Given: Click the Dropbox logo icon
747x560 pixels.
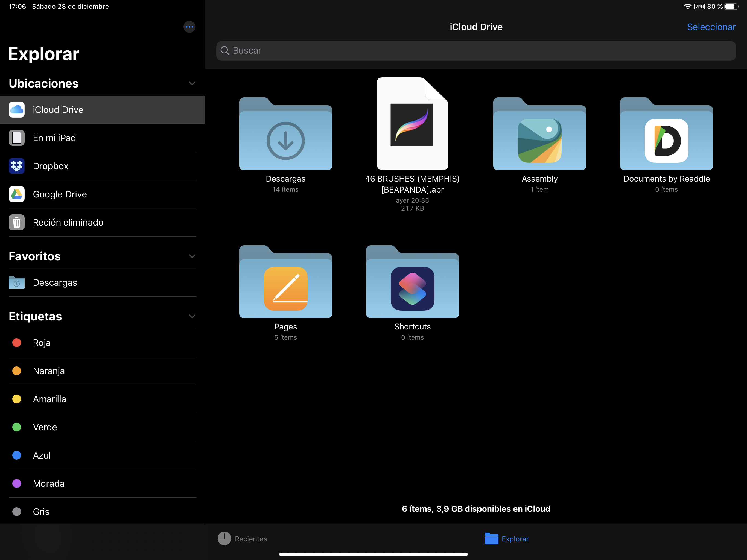Looking at the screenshot, I should (x=17, y=166).
